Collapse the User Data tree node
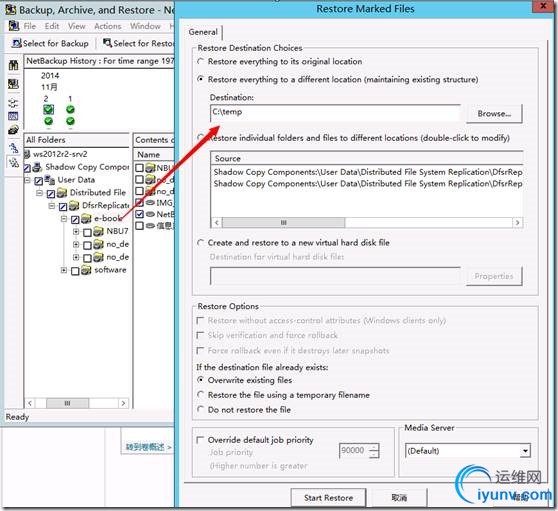Viewport: 558px width, 511px height. pos(27,180)
